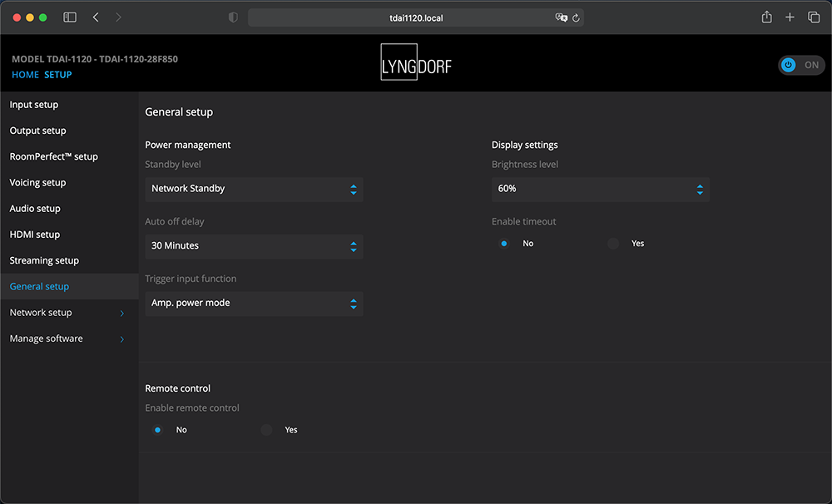Select No for Enable remote control
Image resolution: width=832 pixels, height=504 pixels.
157,430
